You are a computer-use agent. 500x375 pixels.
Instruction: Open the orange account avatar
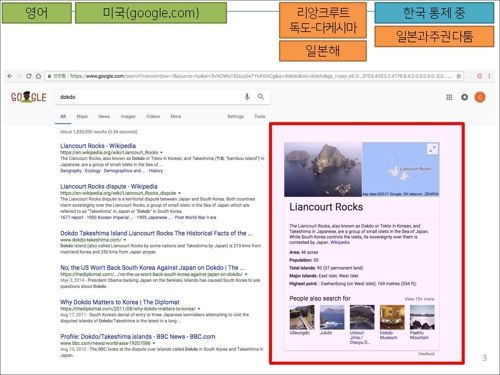click(x=480, y=97)
